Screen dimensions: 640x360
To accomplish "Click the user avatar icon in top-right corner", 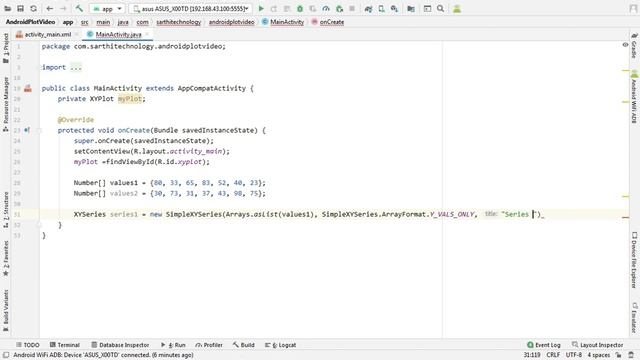I will click(x=633, y=9).
